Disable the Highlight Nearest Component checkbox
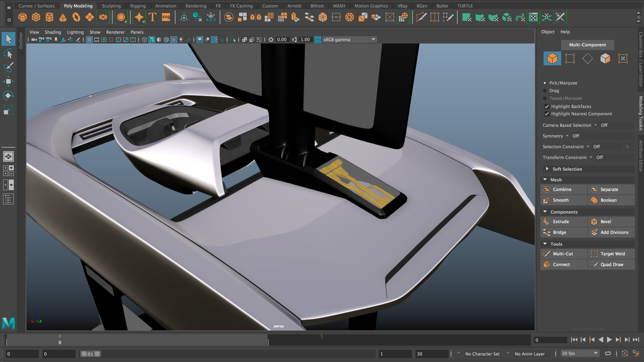 pos(547,114)
